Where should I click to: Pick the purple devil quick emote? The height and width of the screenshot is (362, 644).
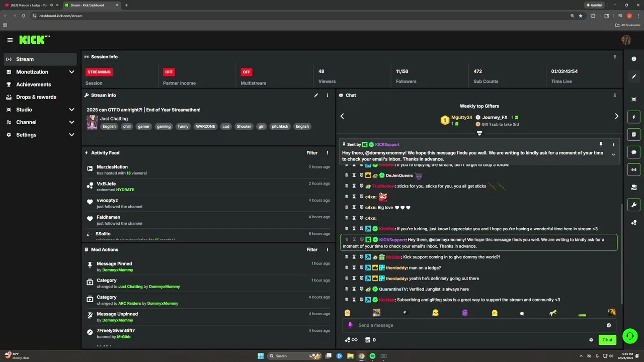tap(464, 313)
